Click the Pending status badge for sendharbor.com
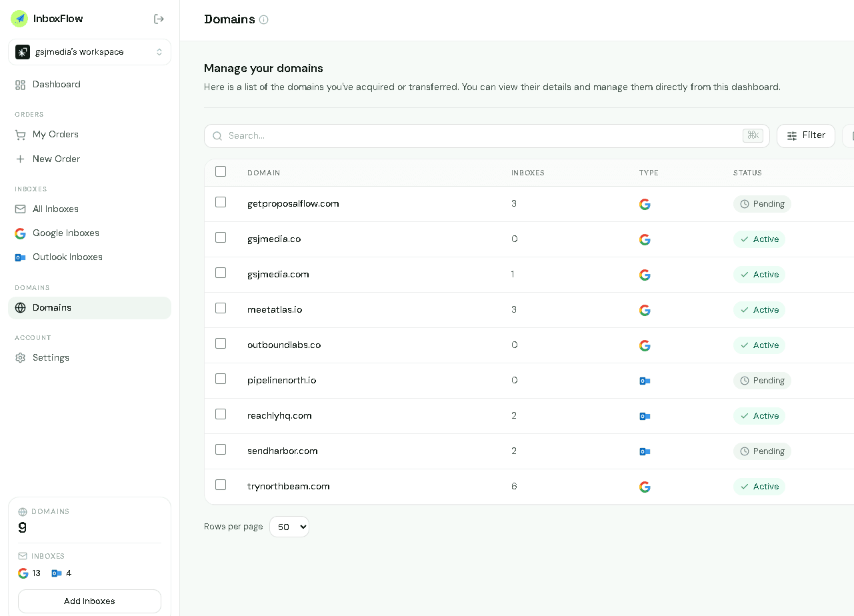Viewport: 854px width, 616px height. (x=762, y=451)
